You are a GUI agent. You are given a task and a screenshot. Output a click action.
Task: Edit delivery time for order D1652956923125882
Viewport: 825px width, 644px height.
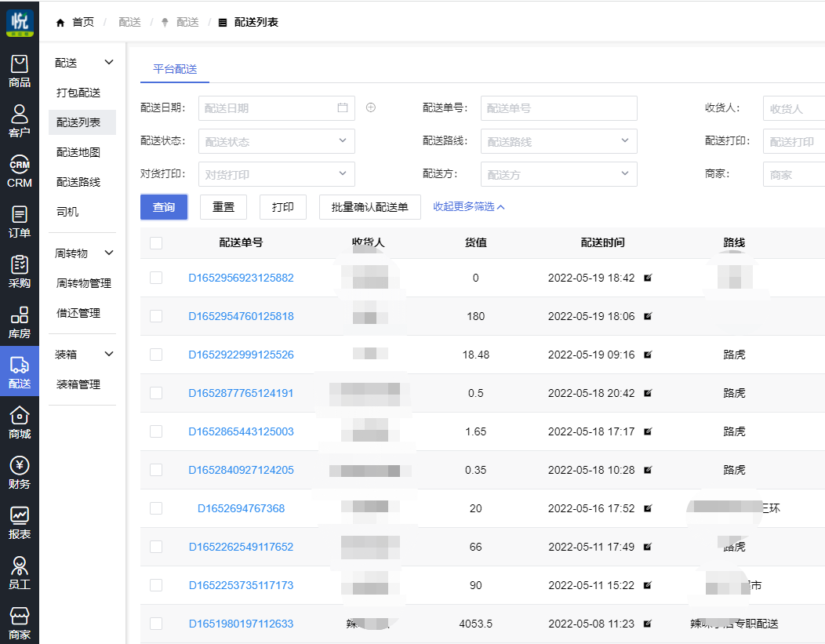click(648, 278)
